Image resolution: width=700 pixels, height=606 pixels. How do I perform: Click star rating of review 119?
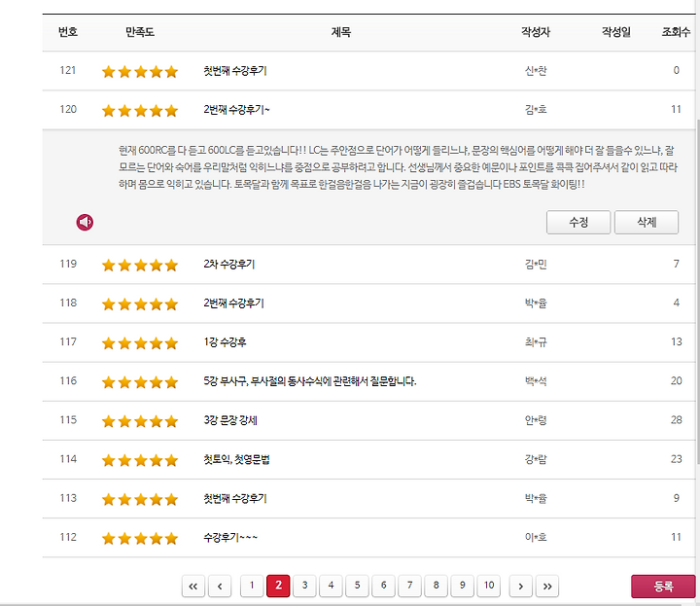140,266
